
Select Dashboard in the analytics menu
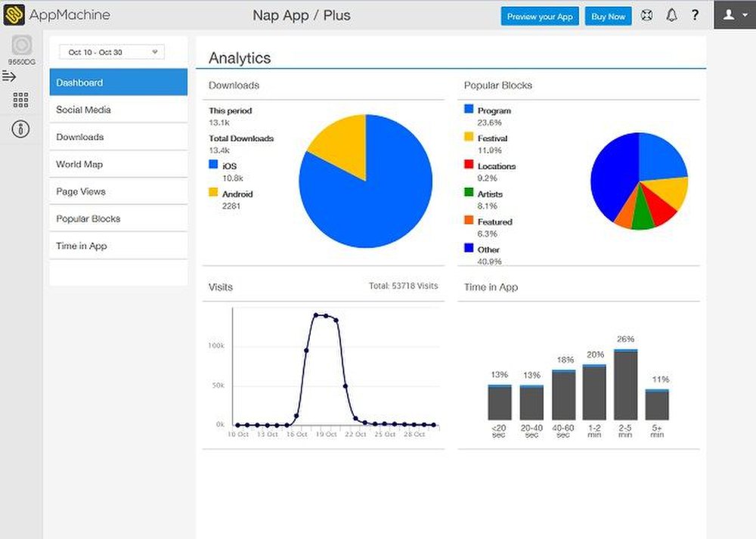pos(119,82)
